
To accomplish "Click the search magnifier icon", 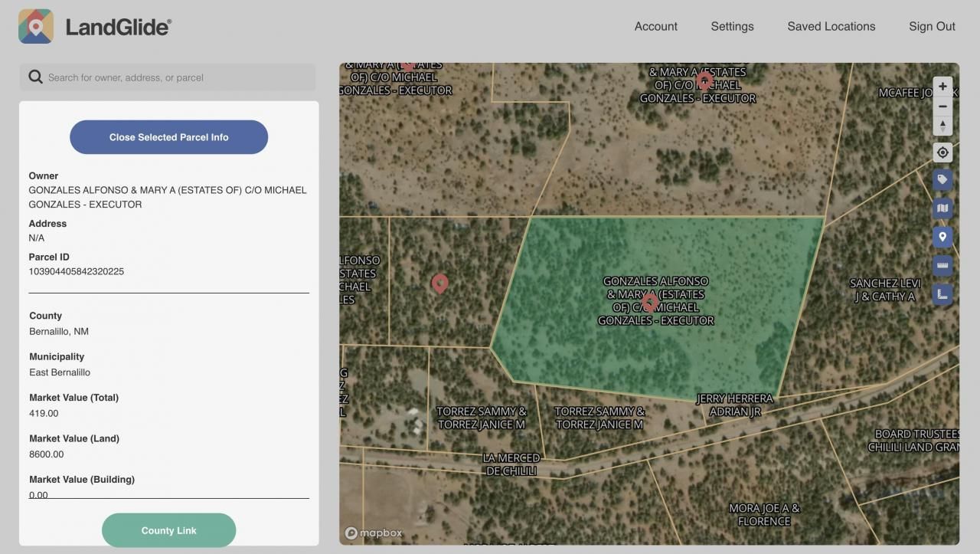I will pos(35,77).
